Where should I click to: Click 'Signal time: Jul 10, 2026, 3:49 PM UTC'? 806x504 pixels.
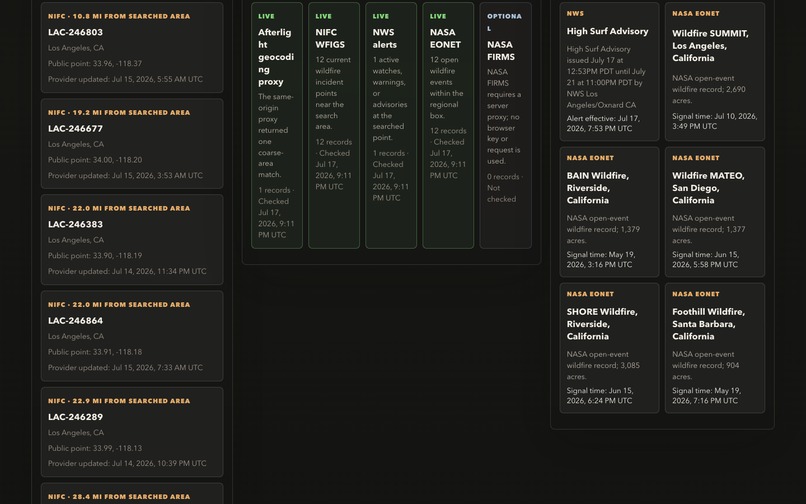pos(715,121)
